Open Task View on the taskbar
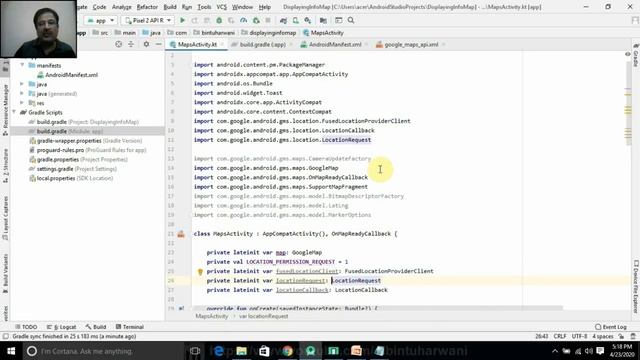 tap(195, 351)
